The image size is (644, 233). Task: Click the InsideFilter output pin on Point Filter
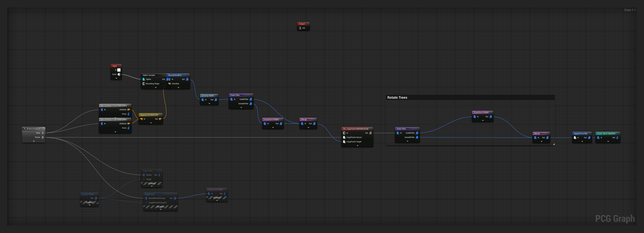251,99
